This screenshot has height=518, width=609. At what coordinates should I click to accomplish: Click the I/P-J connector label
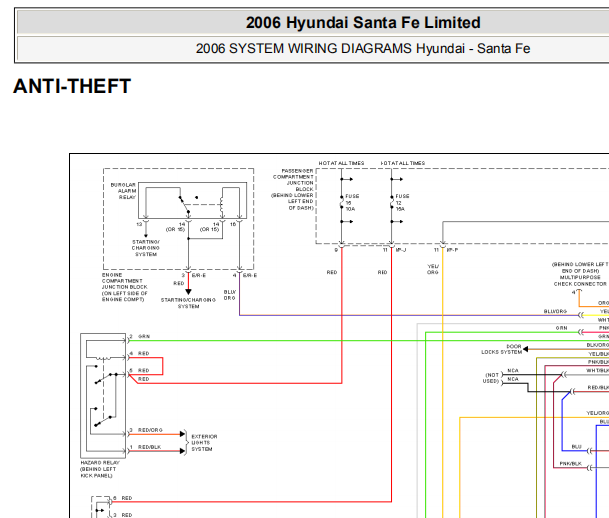coord(400,250)
